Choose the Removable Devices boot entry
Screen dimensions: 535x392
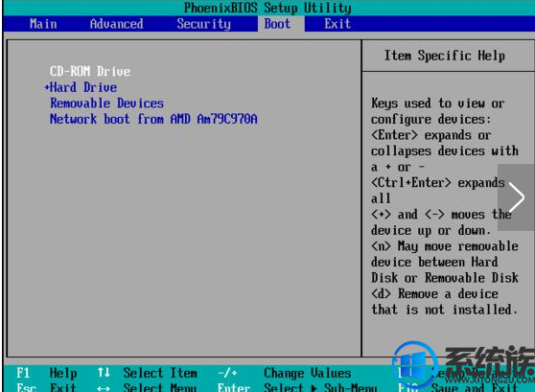pos(106,104)
